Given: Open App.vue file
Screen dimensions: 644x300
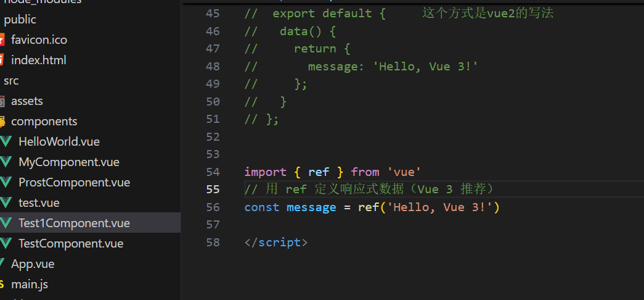Looking at the screenshot, I should [33, 264].
